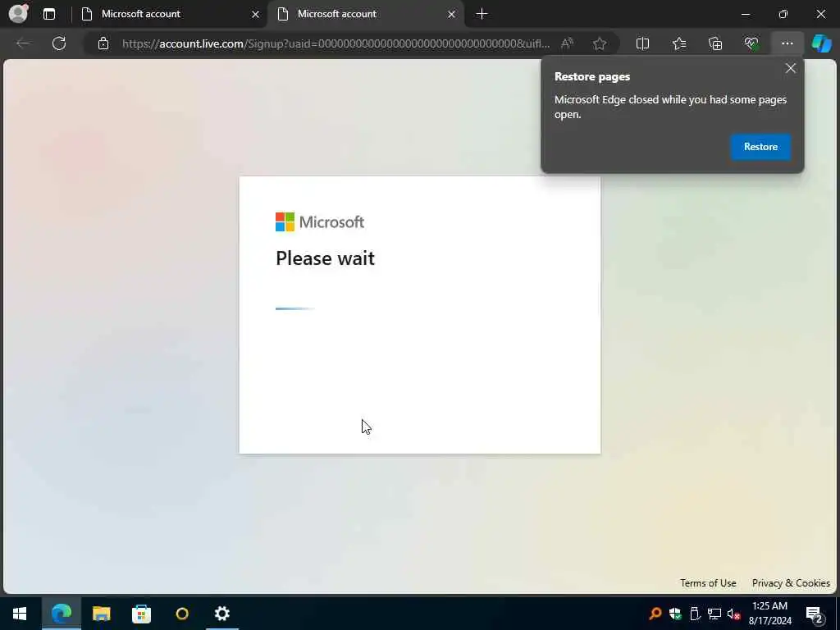Close the Edge window

pos(820,14)
